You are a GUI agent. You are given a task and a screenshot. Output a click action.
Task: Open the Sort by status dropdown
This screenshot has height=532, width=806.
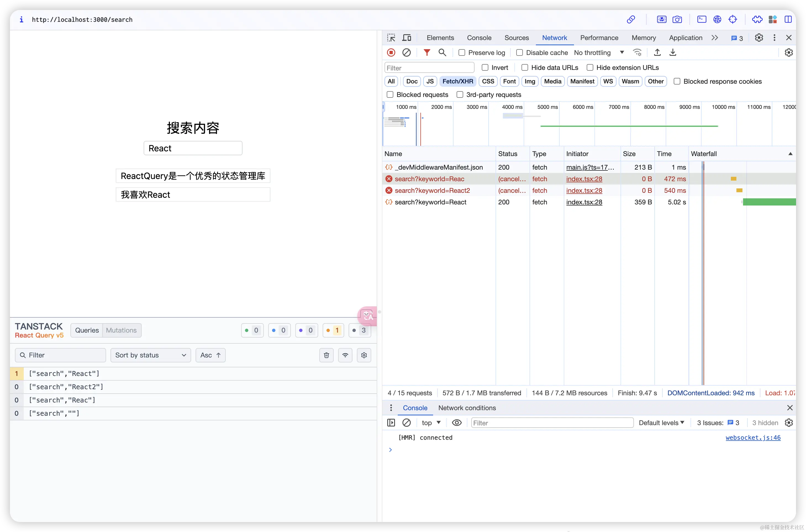(151, 355)
